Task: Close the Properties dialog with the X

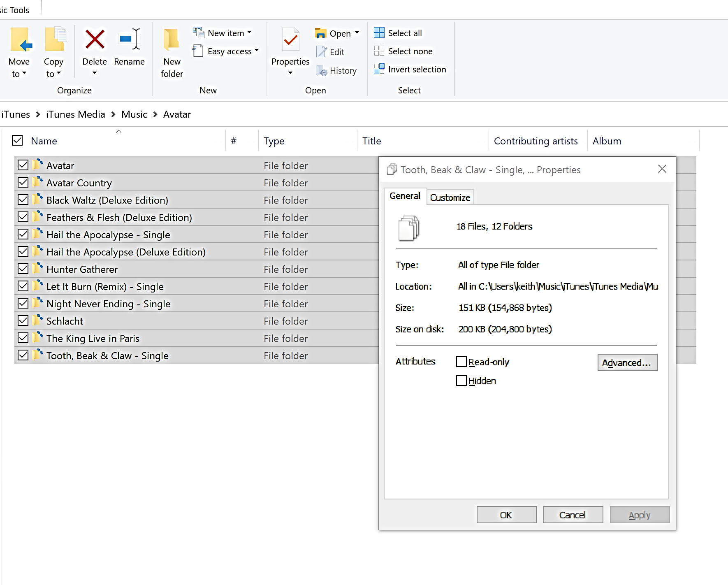Action: tap(662, 169)
